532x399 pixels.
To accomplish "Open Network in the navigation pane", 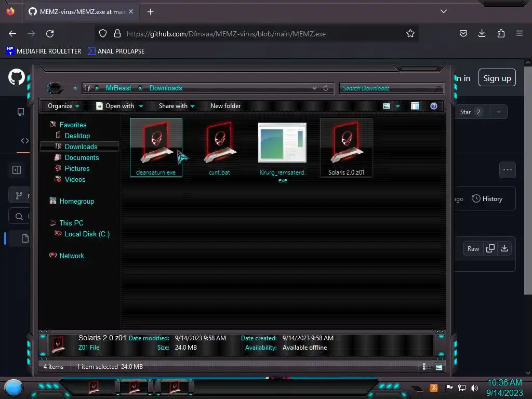I will click(x=71, y=256).
